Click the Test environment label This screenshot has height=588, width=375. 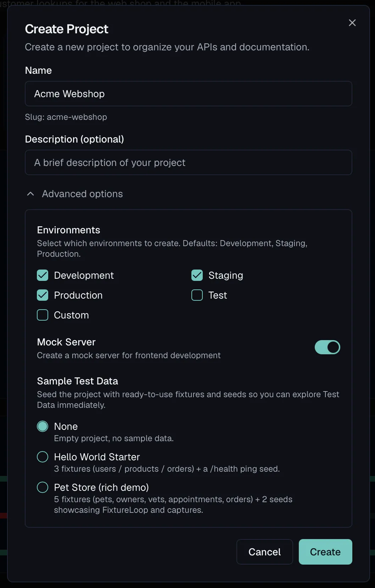click(x=218, y=295)
